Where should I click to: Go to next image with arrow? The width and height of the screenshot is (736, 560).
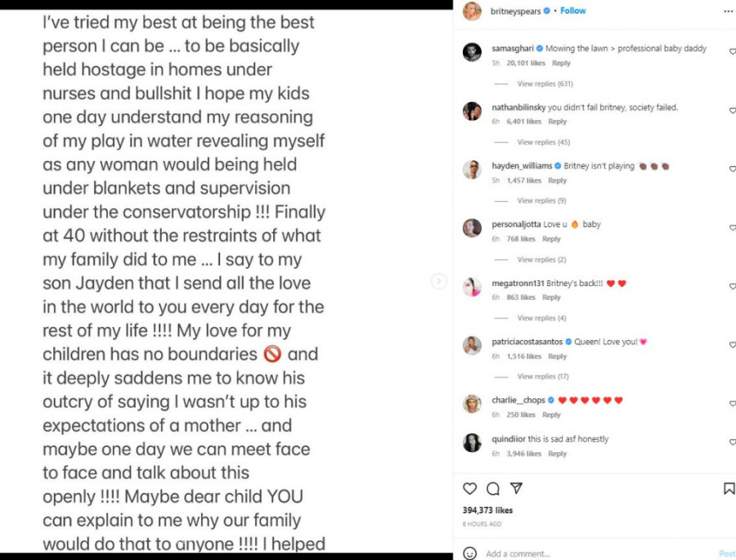pyautogui.click(x=439, y=281)
